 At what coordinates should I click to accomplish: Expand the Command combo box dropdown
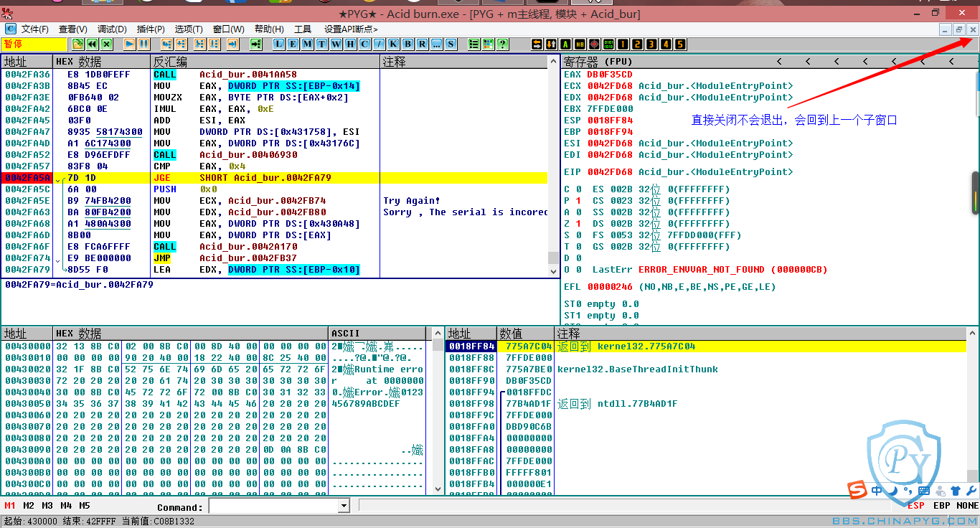[x=342, y=506]
